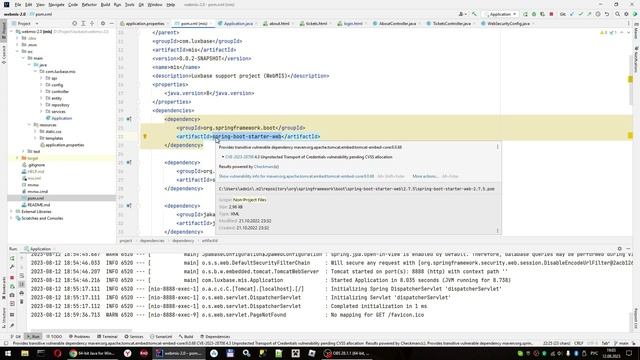Collapse all icon in Project panel
Screen dimensions: 640x360
(92, 24)
